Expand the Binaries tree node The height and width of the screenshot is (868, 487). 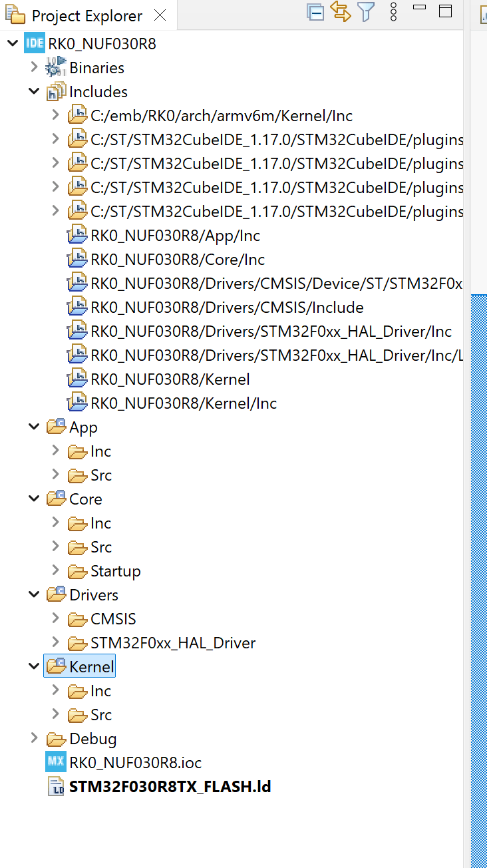pyautogui.click(x=35, y=67)
